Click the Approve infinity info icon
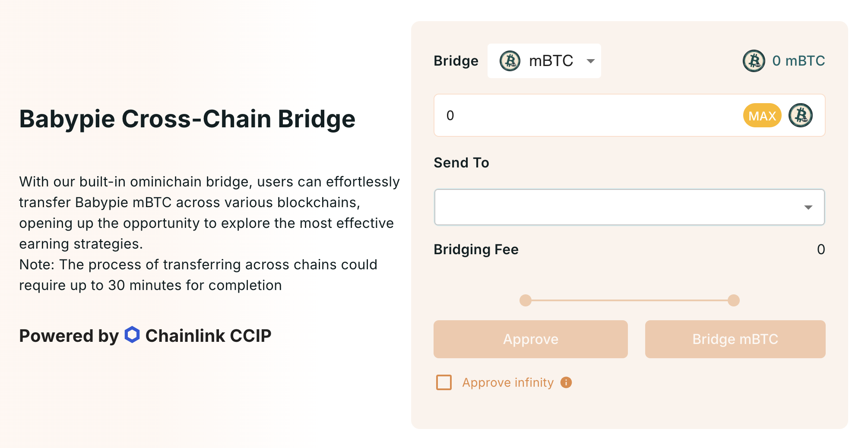The image size is (868, 448). pos(566,382)
